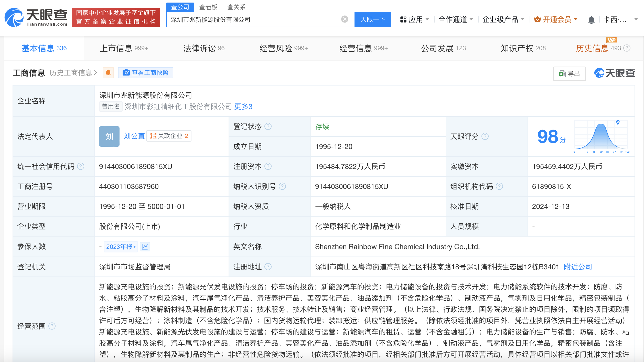Click help icon next to 统一社会信用代码
The image size is (644, 362).
coord(81,166)
